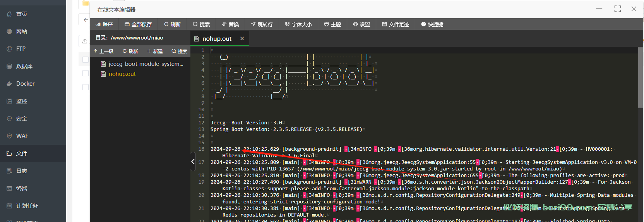Click the Docker whale icon
644x222 pixels.
pyautogui.click(x=9, y=84)
